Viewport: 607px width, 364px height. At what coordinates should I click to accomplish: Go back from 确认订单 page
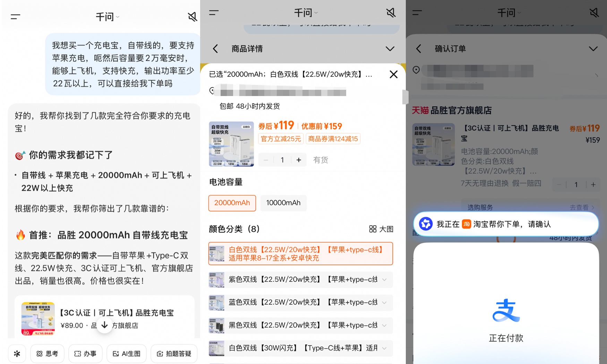[x=419, y=49]
